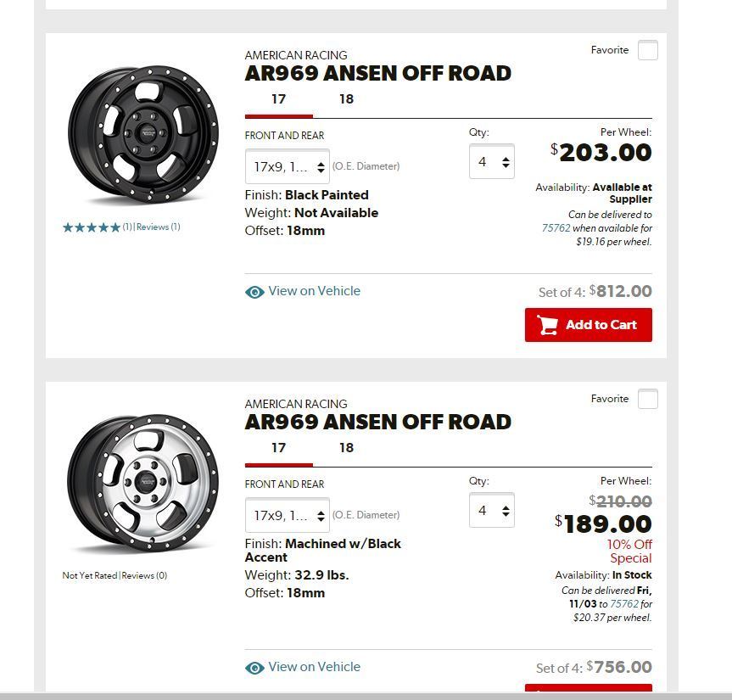
Task: Add the black painted wheels to cart
Action: tap(589, 325)
